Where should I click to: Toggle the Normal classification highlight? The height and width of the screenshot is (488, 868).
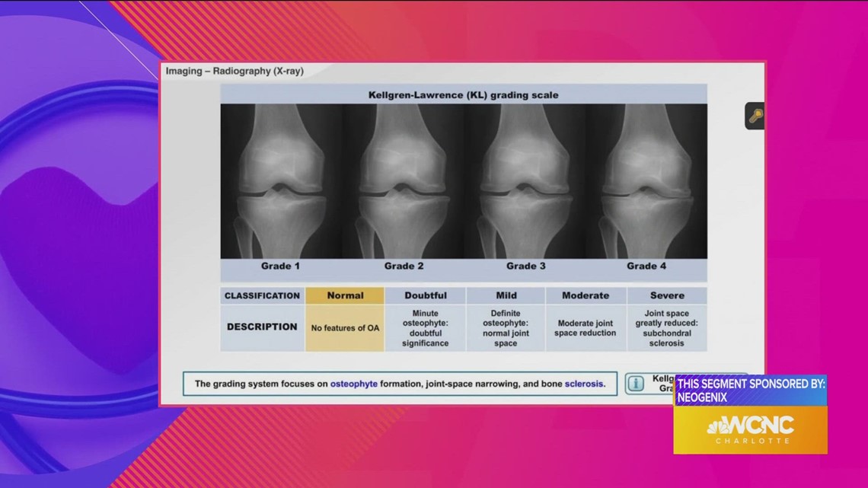tap(344, 295)
